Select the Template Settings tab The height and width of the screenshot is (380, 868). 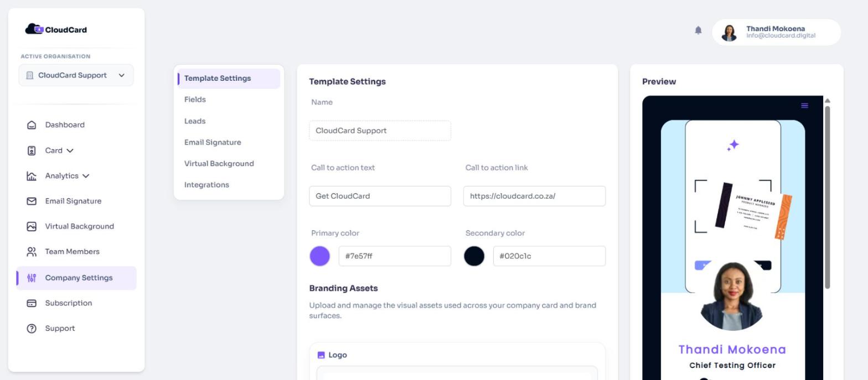pos(229,79)
